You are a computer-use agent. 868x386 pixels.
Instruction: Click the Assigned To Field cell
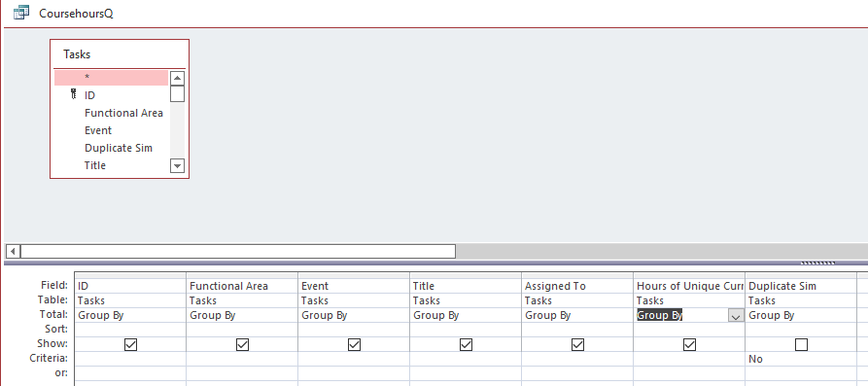point(577,286)
